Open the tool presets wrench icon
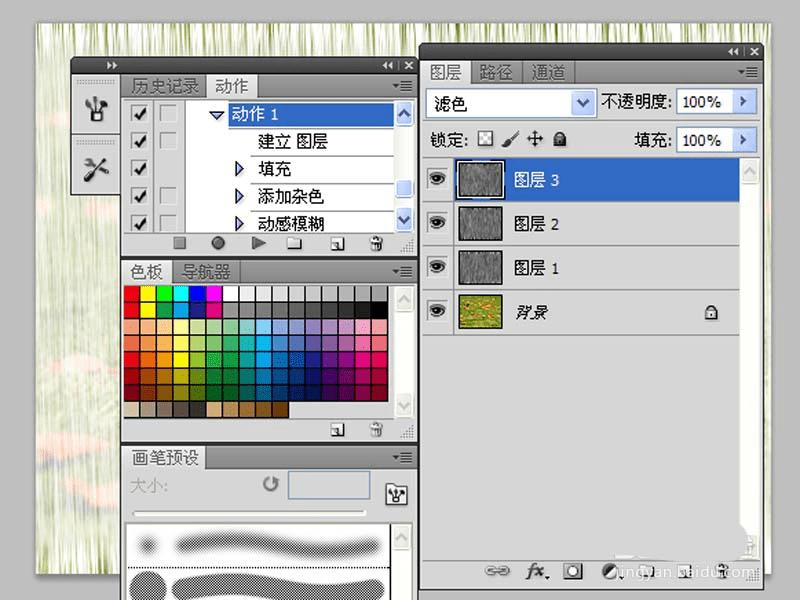The height and width of the screenshot is (600, 800). click(x=96, y=169)
